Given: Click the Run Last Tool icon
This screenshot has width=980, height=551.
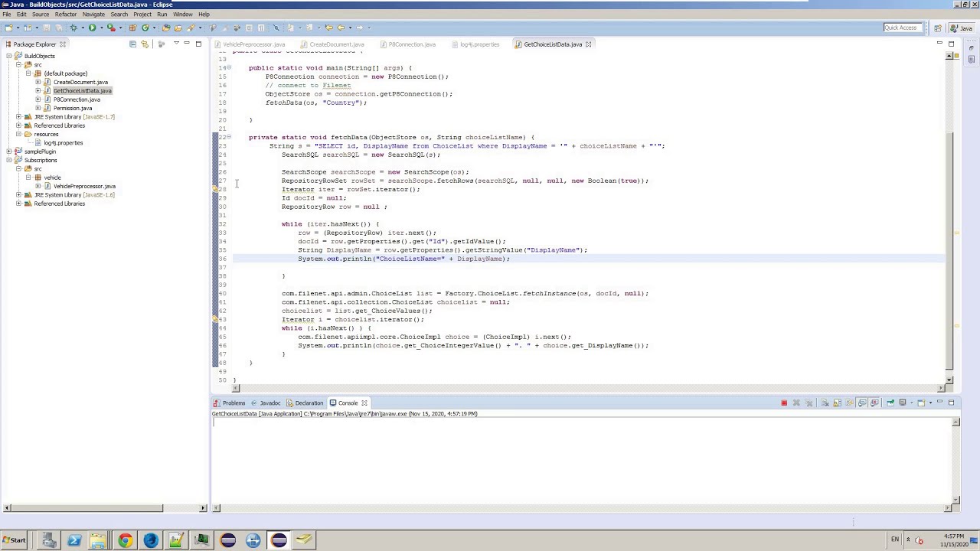Looking at the screenshot, I should [x=111, y=28].
